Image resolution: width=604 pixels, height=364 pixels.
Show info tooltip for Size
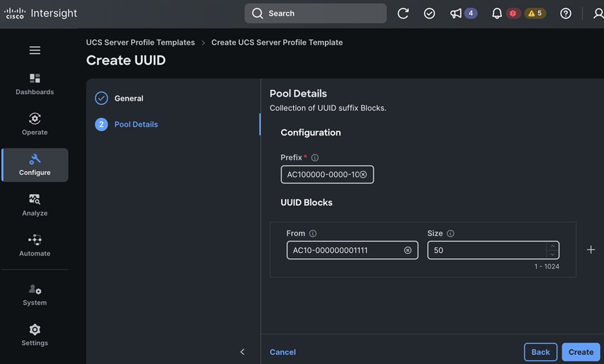[450, 234]
